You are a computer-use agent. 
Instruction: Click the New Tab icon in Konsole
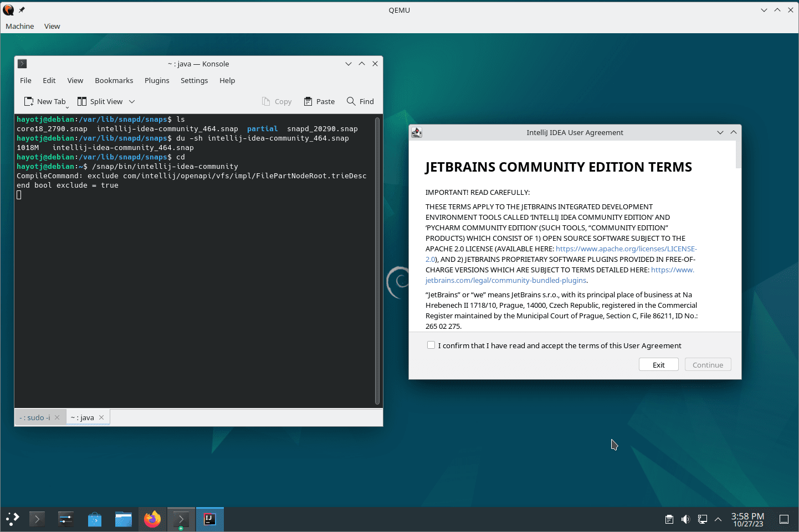tap(29, 101)
